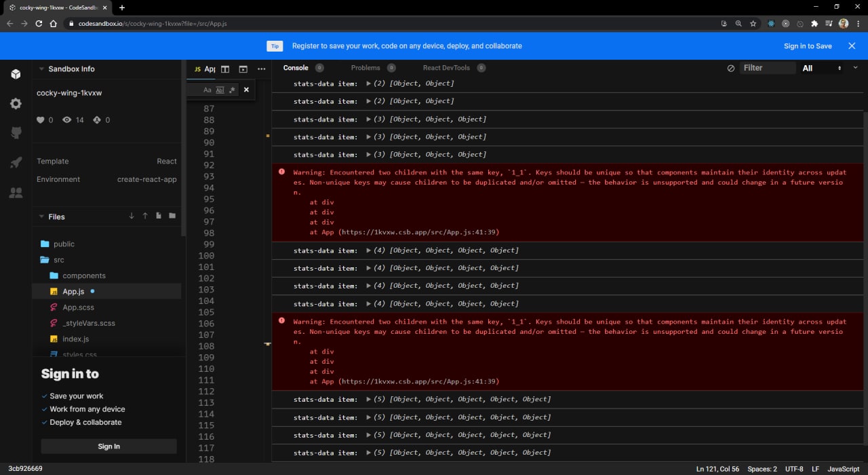Open the GitHub panel in the sidebar

point(16,133)
